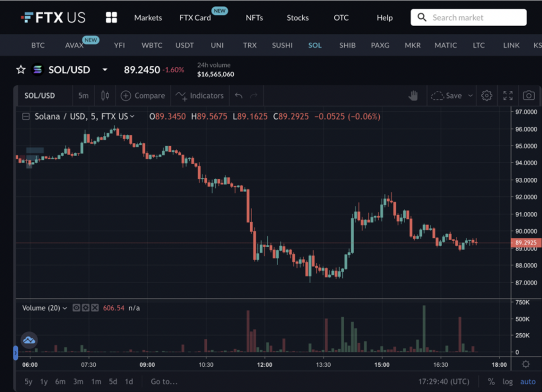The width and height of the screenshot is (542, 392).
Task: Expand the left side panel handle
Action: point(15,352)
